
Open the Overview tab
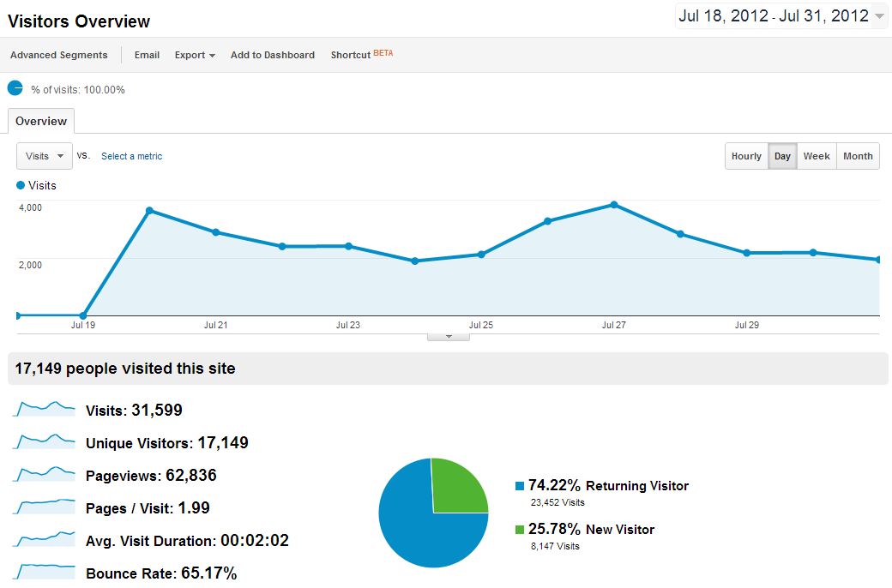41,121
